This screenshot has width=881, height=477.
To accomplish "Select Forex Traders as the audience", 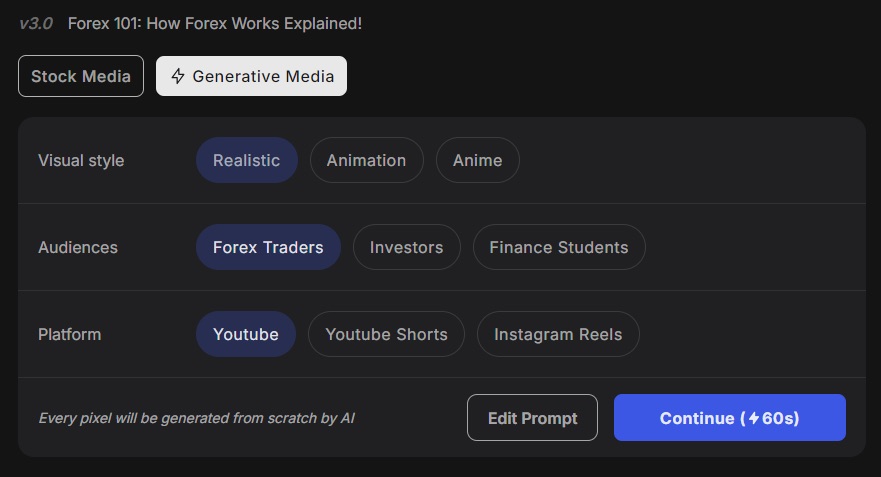I will tap(268, 247).
